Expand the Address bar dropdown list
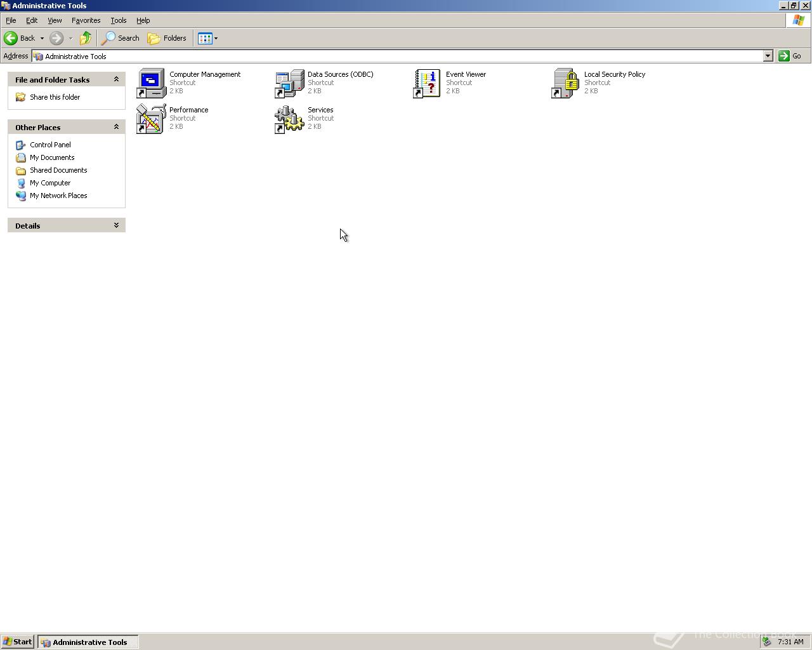812x650 pixels. pyautogui.click(x=768, y=56)
